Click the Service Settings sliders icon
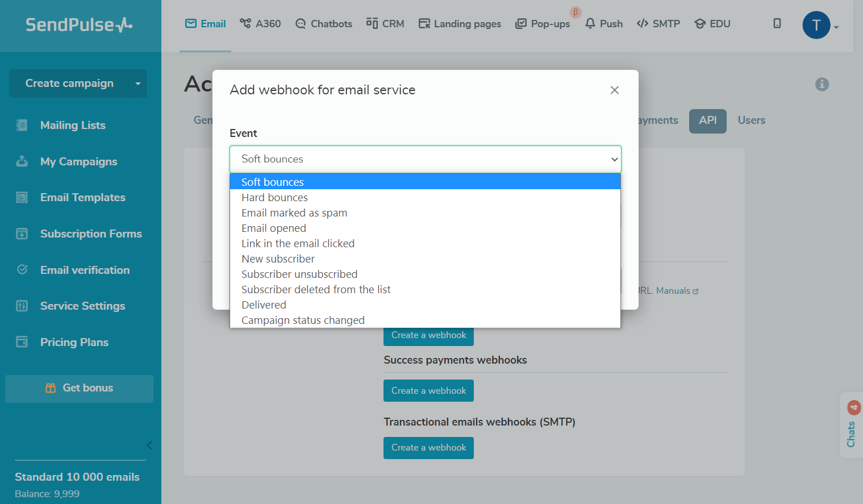The width and height of the screenshot is (863, 504). 22,306
